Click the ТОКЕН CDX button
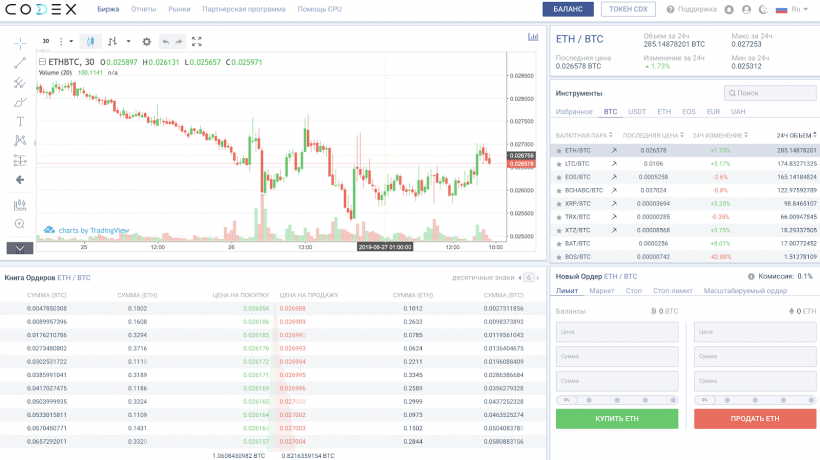The image size is (820, 460). [x=628, y=9]
